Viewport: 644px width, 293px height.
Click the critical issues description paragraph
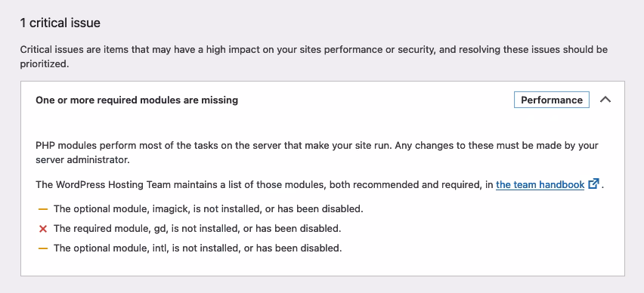pos(314,57)
